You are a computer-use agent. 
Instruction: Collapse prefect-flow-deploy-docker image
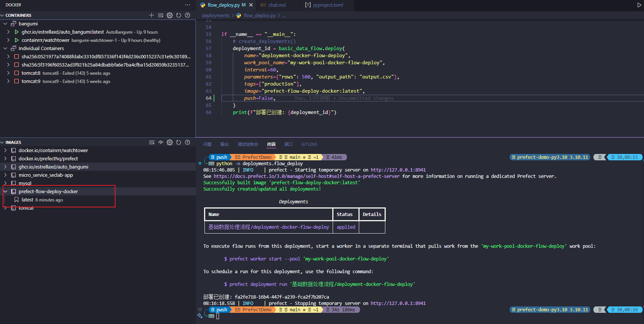(x=5, y=192)
